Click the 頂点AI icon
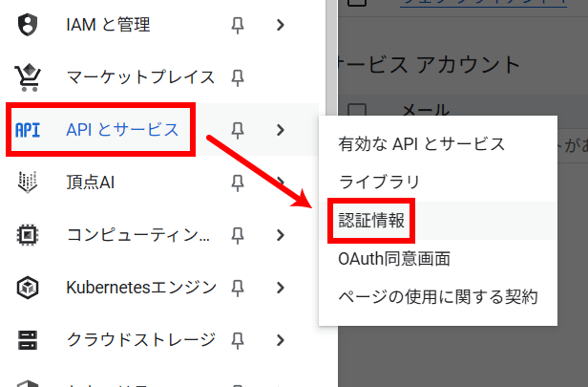This screenshot has width=588, height=387. tap(28, 183)
